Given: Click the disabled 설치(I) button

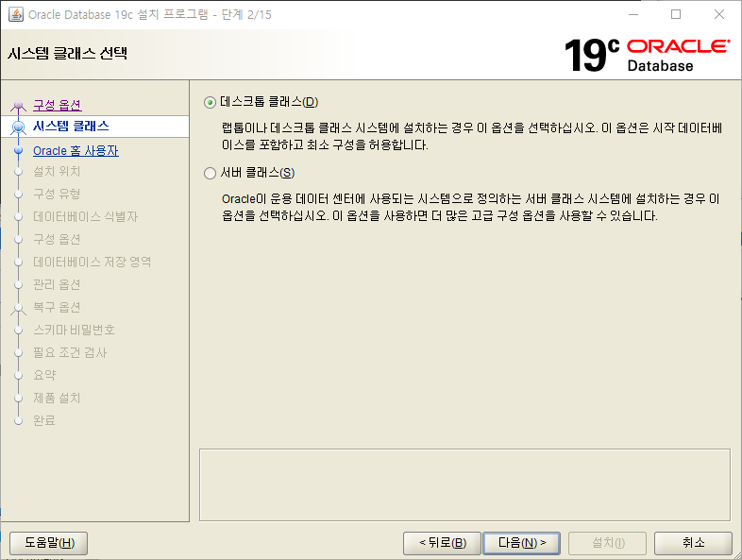Looking at the screenshot, I should pos(608,542).
